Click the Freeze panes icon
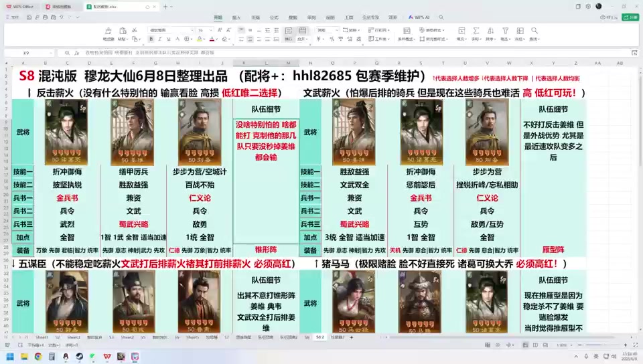Screen dimensions: 643x364 click(520, 31)
